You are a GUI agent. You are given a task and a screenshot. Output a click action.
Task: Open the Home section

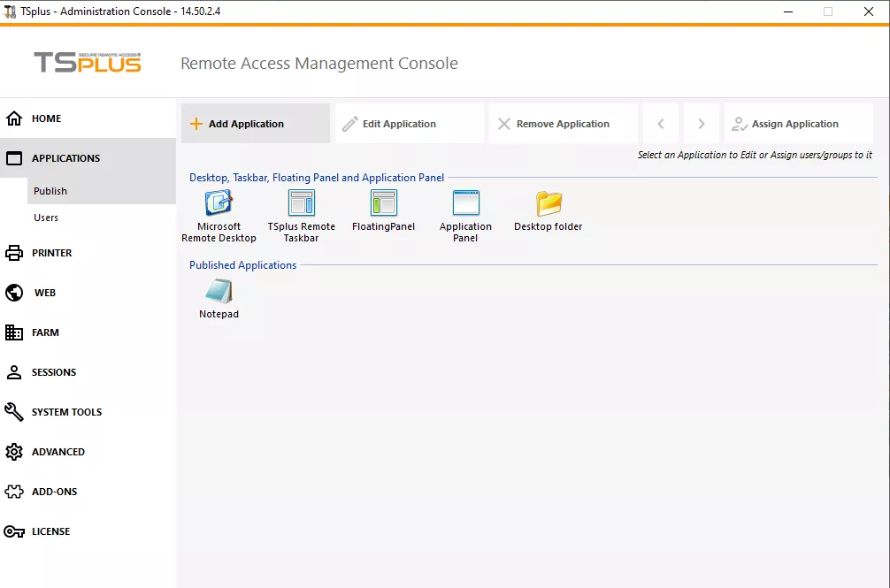pyautogui.click(x=46, y=118)
